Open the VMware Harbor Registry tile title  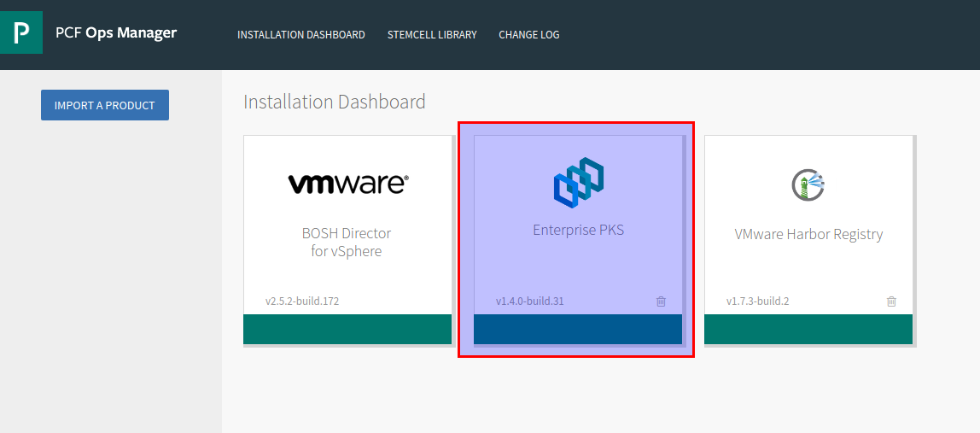click(x=808, y=235)
